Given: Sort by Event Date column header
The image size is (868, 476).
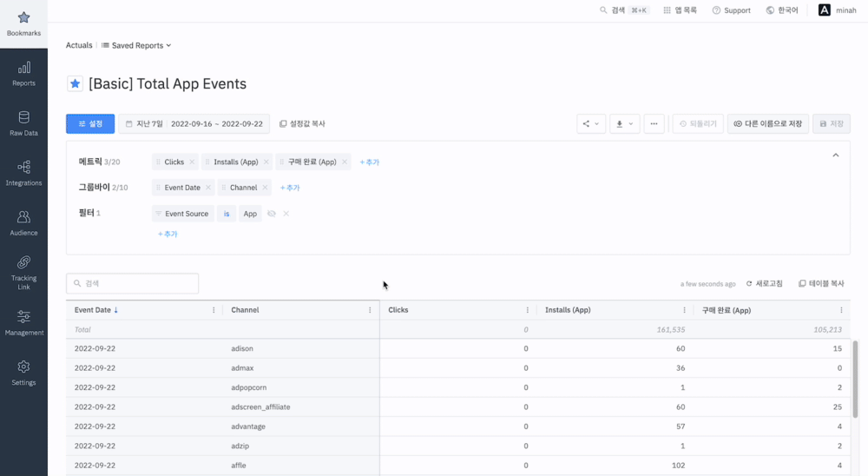Looking at the screenshot, I should tap(96, 310).
